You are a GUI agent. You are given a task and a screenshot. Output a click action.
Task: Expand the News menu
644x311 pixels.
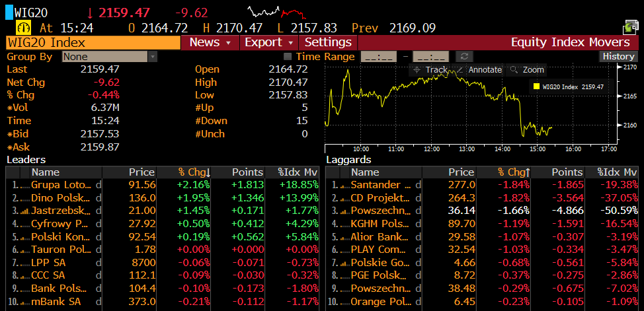(x=210, y=42)
